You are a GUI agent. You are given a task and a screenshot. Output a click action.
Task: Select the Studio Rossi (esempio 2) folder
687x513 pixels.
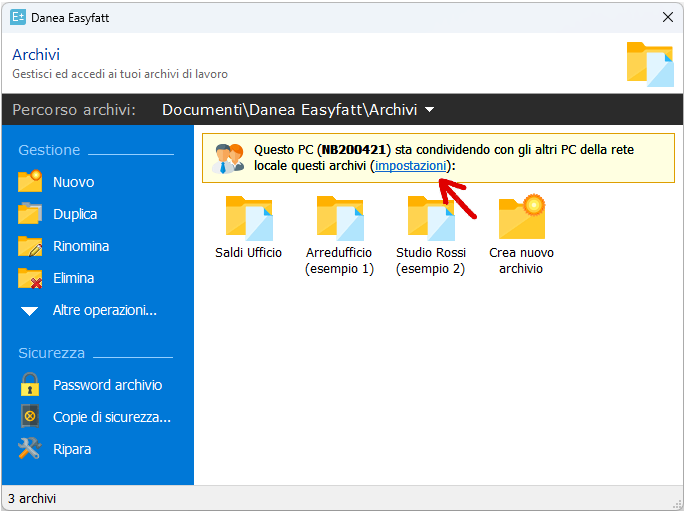click(x=431, y=218)
